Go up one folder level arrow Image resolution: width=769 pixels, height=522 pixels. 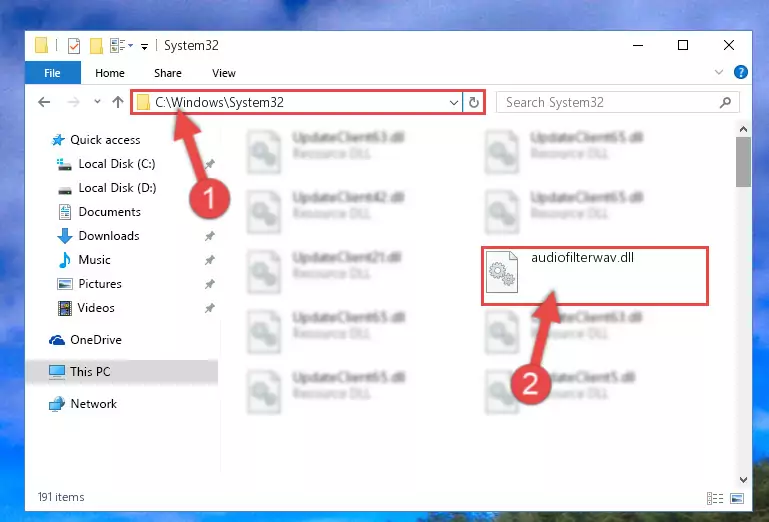click(118, 102)
